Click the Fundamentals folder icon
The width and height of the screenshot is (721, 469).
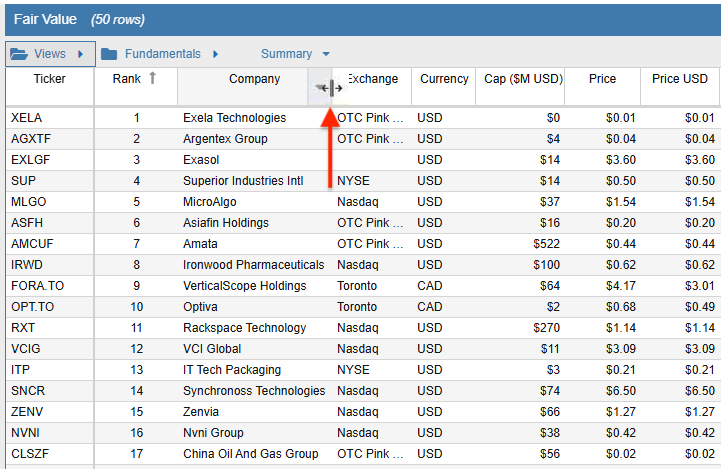pyautogui.click(x=109, y=54)
